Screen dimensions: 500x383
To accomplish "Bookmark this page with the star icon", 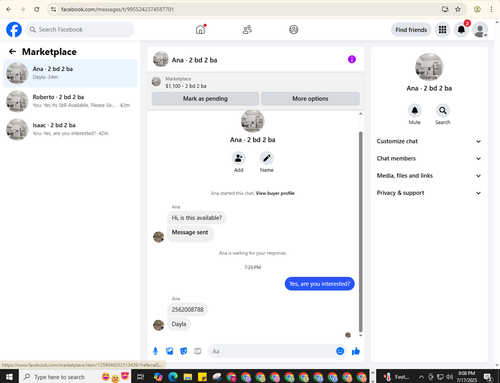I will 458,9.
